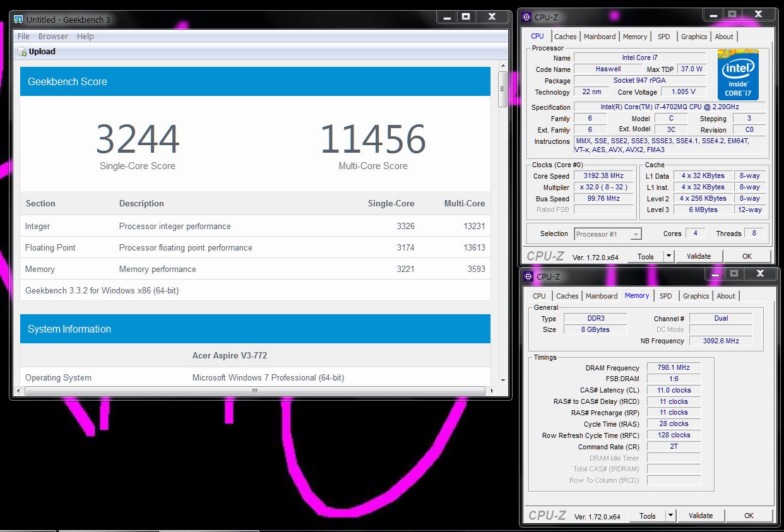Image resolution: width=784 pixels, height=532 pixels.
Task: Open Graphics tab in top CPU-Z window
Action: (x=694, y=37)
